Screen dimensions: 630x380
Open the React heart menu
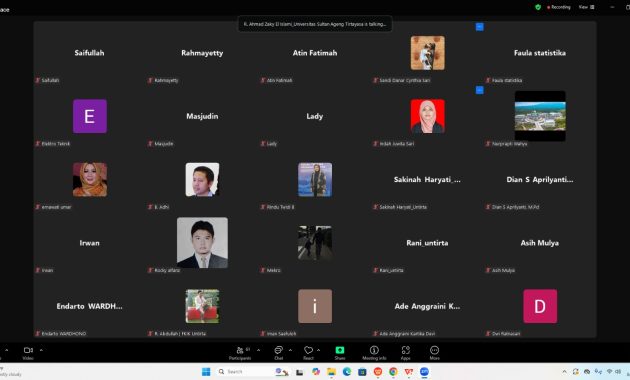309,353
